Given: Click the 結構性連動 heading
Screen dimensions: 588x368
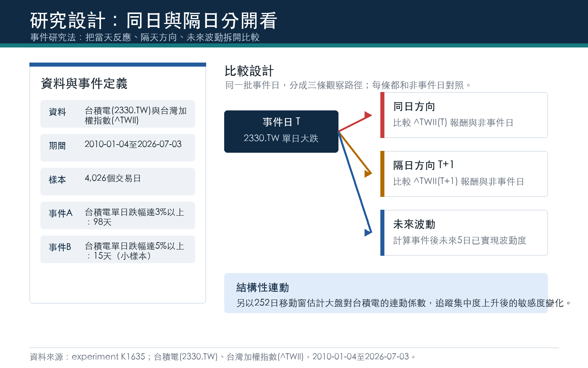Looking at the screenshot, I should pyautogui.click(x=262, y=287).
